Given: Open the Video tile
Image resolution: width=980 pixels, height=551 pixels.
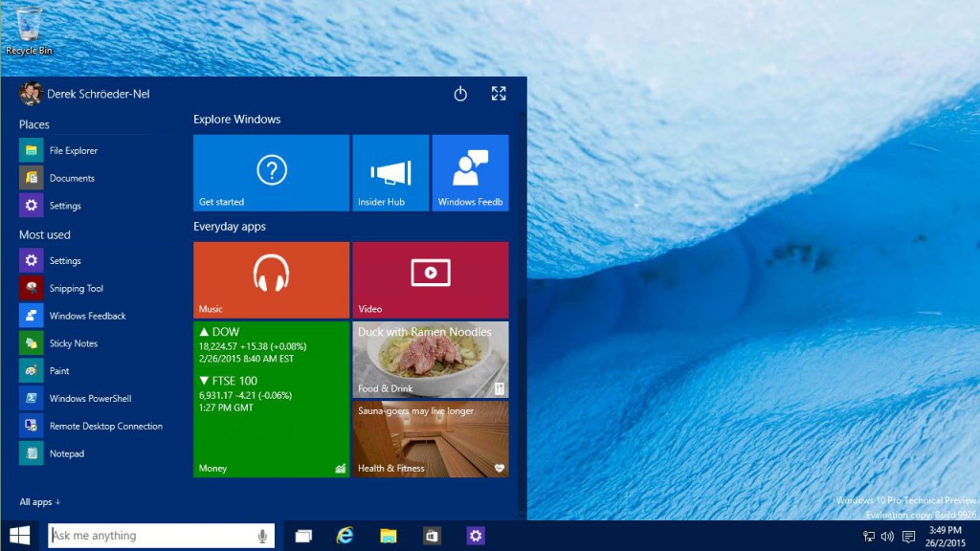Looking at the screenshot, I should coord(431,280).
